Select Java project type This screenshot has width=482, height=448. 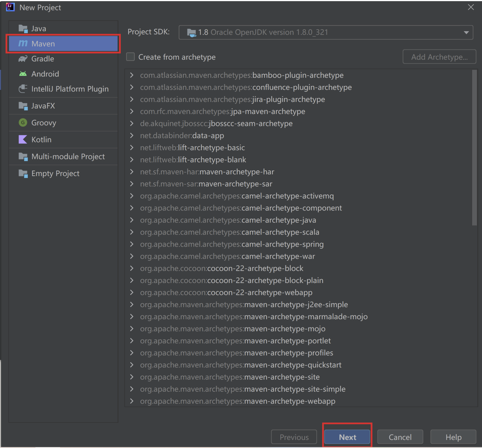63,29
